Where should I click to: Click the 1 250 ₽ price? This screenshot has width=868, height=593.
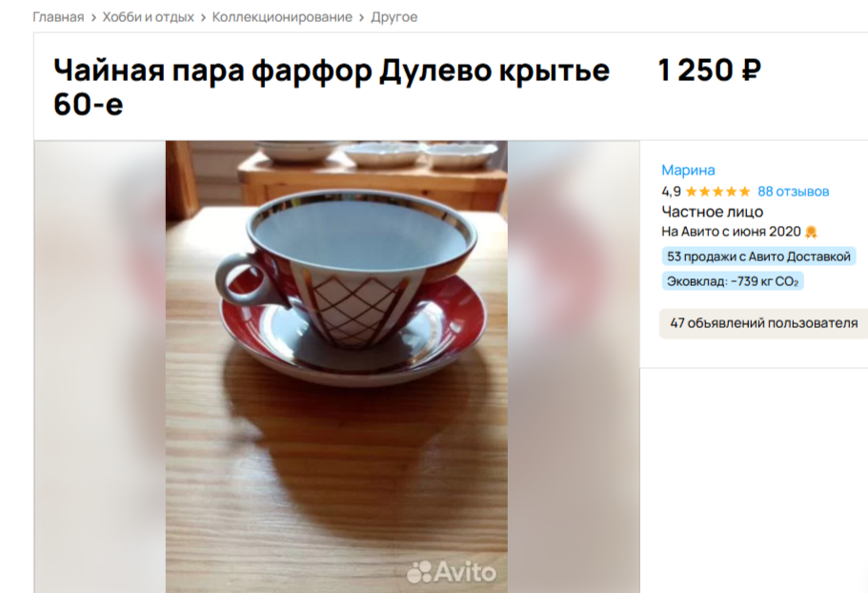click(710, 71)
